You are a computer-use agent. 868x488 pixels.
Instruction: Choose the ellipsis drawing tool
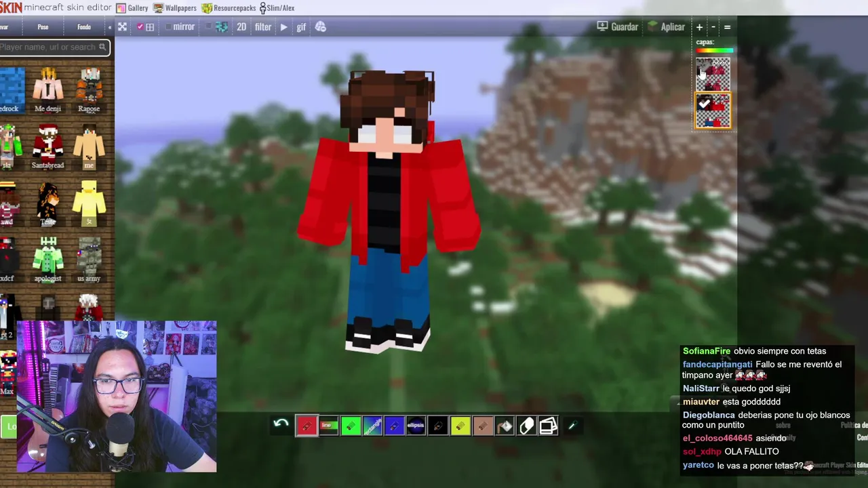click(x=416, y=426)
